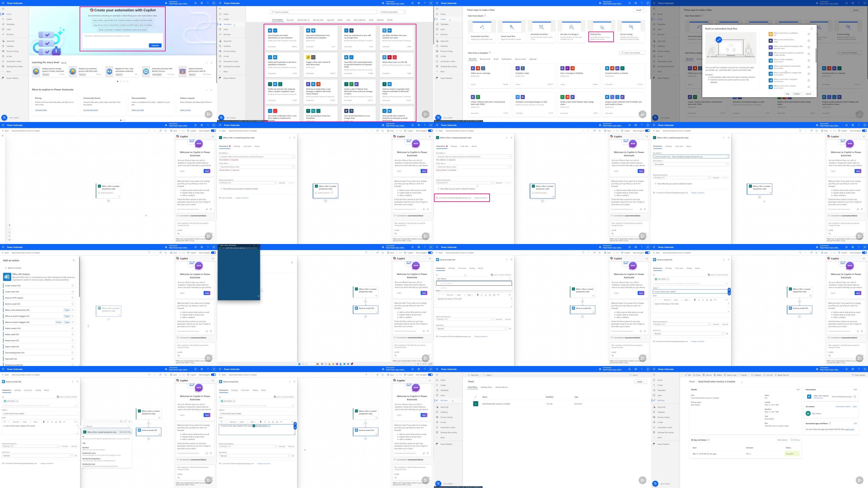Open the 'Save to cloud' template tab
868x488 pixels.
pyautogui.click(x=520, y=59)
